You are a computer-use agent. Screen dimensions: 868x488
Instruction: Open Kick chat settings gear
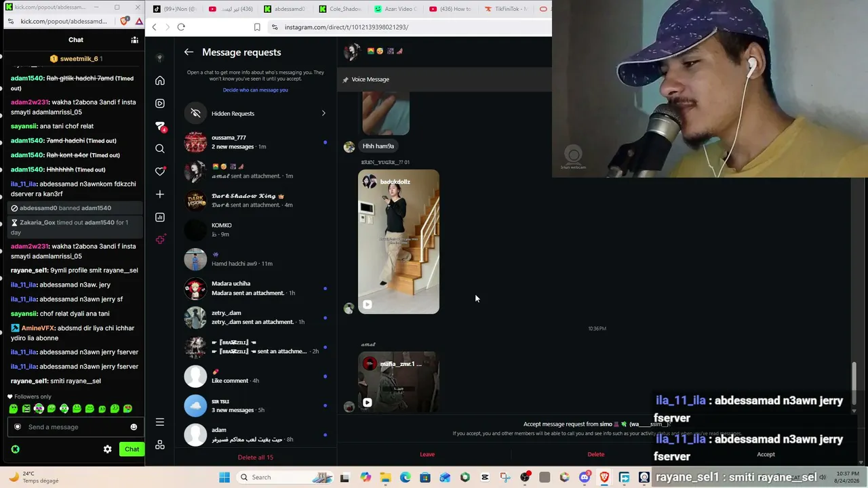click(107, 449)
